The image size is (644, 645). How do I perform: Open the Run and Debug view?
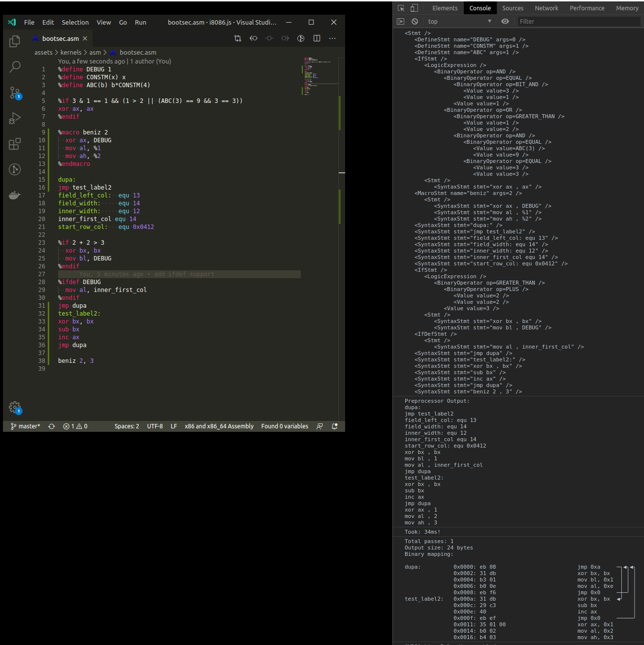coord(15,118)
